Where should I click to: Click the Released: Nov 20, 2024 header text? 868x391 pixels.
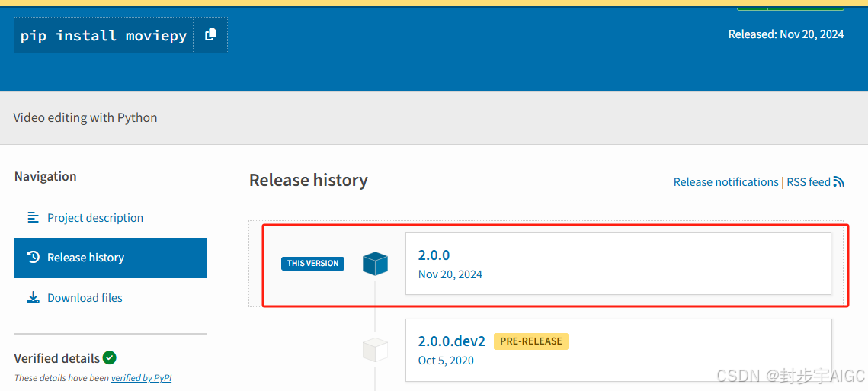(x=786, y=34)
